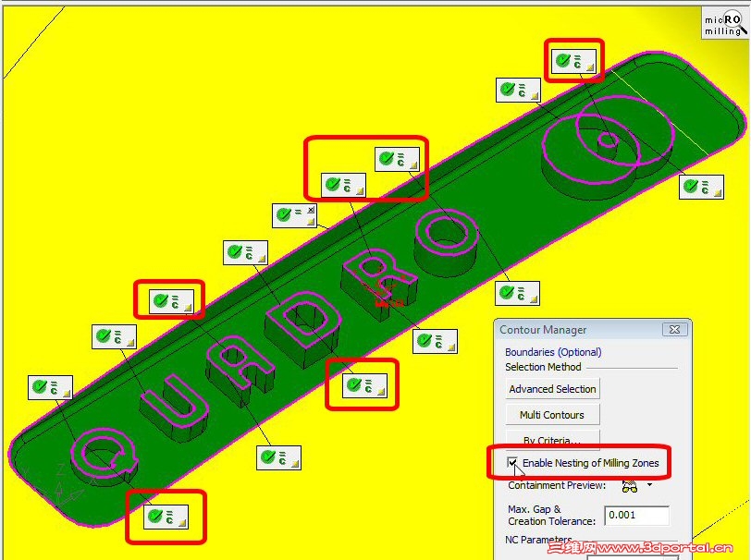The width and height of the screenshot is (751, 560).
Task: Click the x mark on the contour tag
Action: (x=312, y=210)
